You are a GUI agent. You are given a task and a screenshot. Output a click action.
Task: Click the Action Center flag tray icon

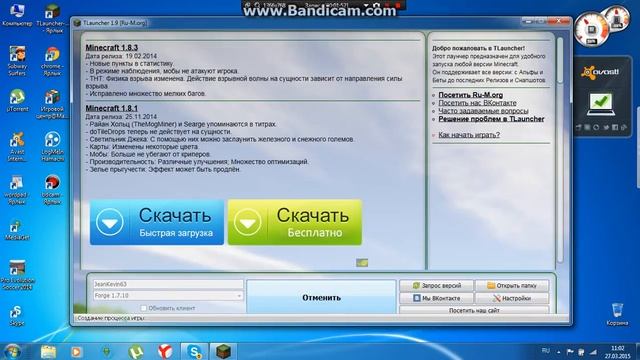pos(570,351)
